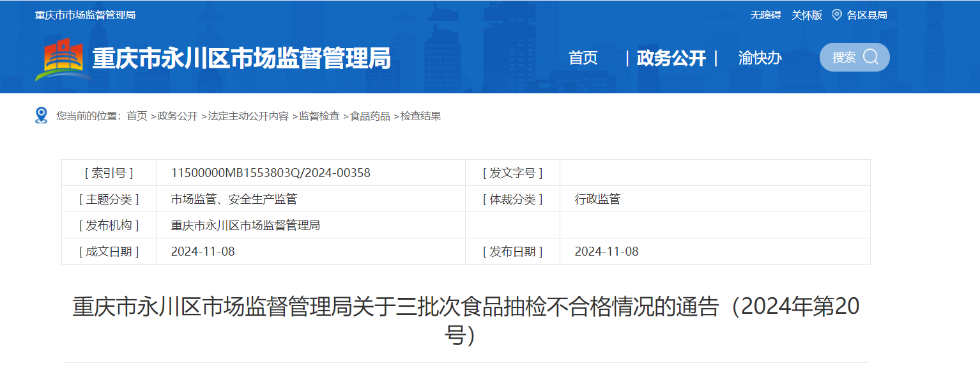Click the [ 发布机构 ] label cell

[109, 225]
